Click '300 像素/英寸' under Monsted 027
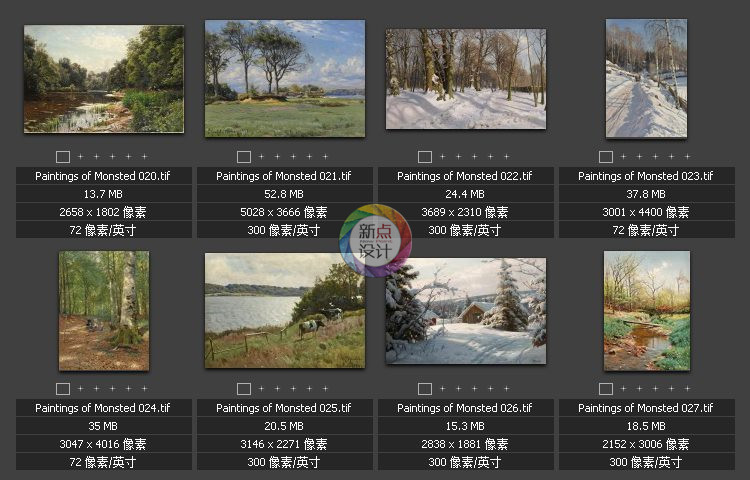Image resolution: width=750 pixels, height=480 pixels. [646, 462]
